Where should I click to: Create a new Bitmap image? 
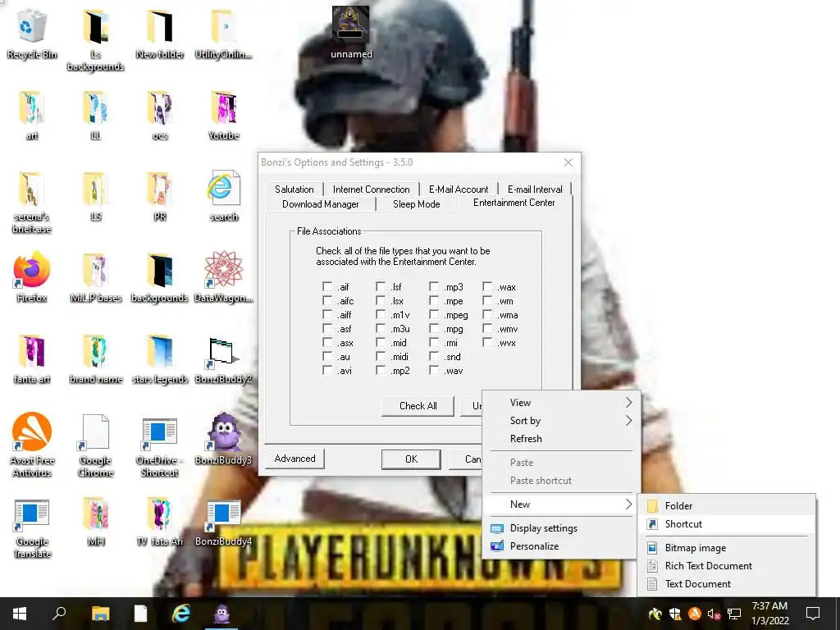[x=727, y=547]
